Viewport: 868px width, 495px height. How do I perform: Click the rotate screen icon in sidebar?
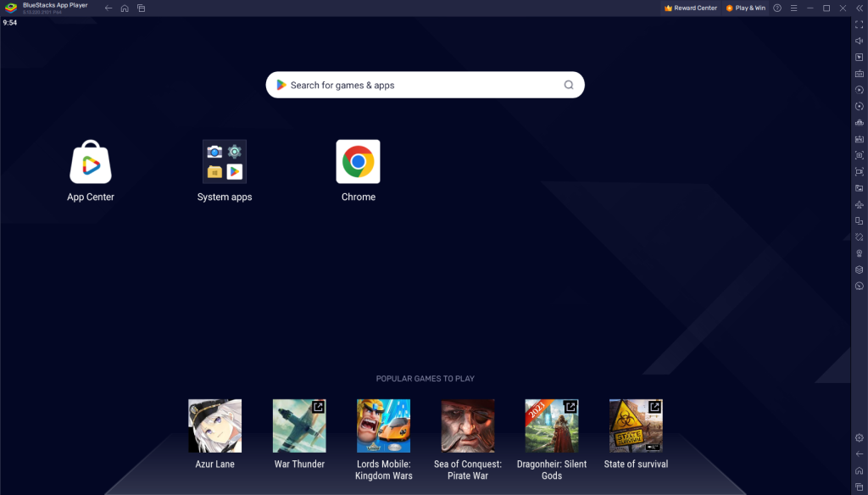click(x=860, y=220)
